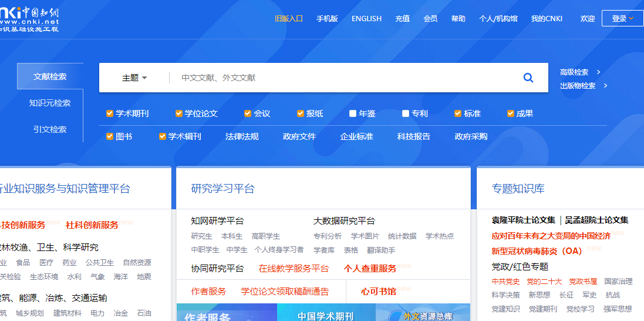Viewport: 644px width, 321px height.
Task: Switch to 知识元检索 tab
Action: (x=50, y=103)
